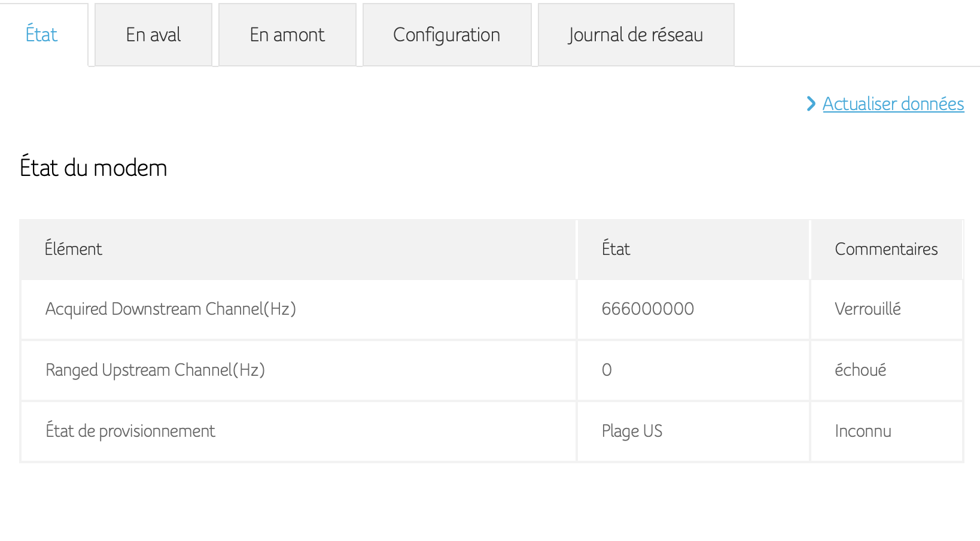
Task: Show the Journal de réseau tab
Action: click(x=635, y=35)
